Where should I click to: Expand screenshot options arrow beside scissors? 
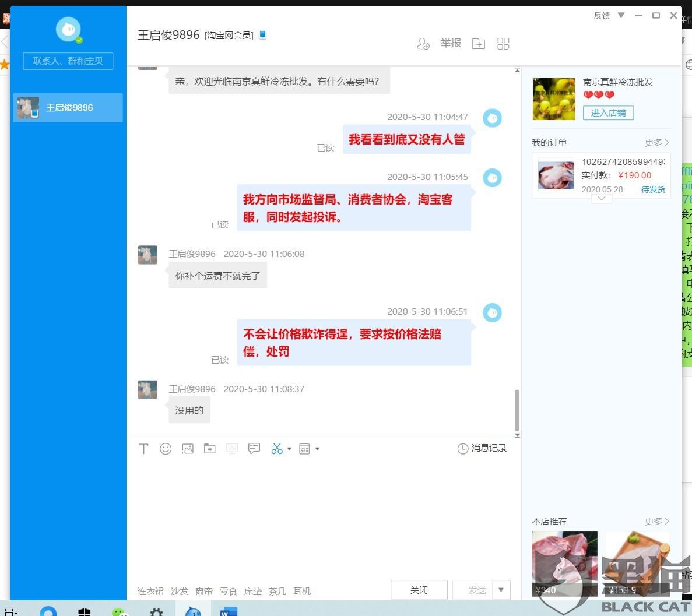tap(290, 449)
